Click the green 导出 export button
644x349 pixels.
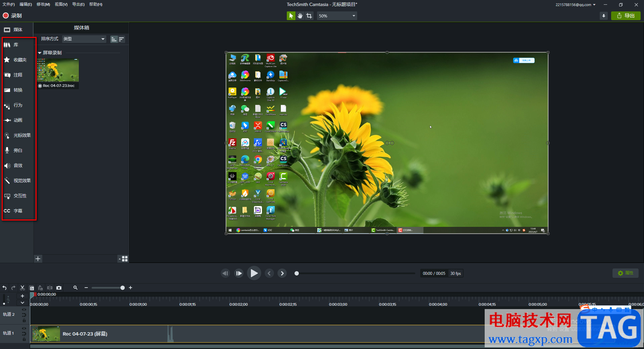click(x=626, y=16)
